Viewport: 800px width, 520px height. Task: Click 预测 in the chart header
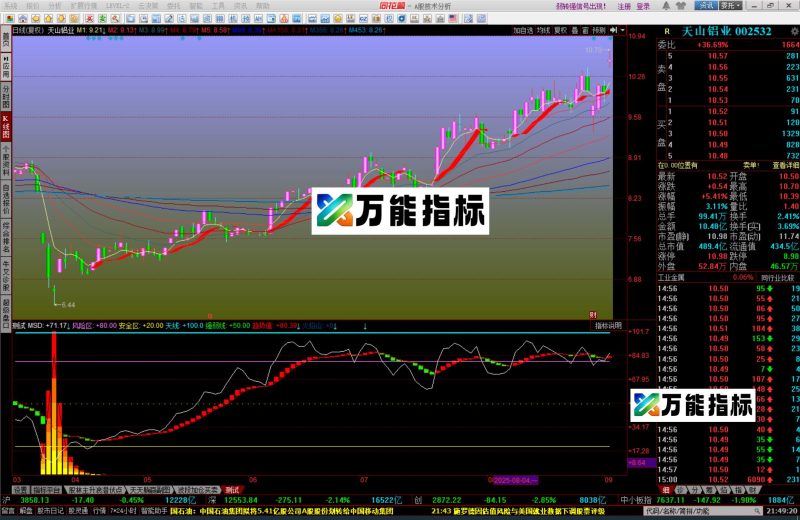tap(599, 30)
